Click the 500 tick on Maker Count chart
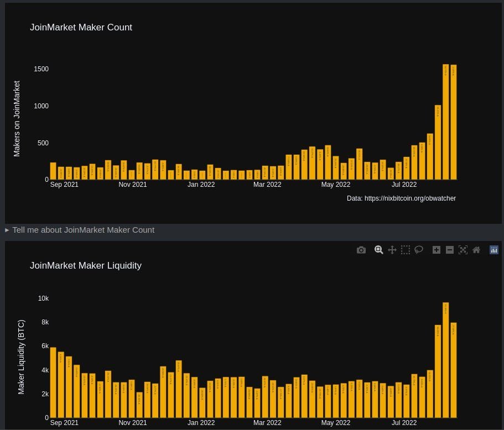Image resolution: width=504 pixels, height=430 pixels. [x=43, y=143]
